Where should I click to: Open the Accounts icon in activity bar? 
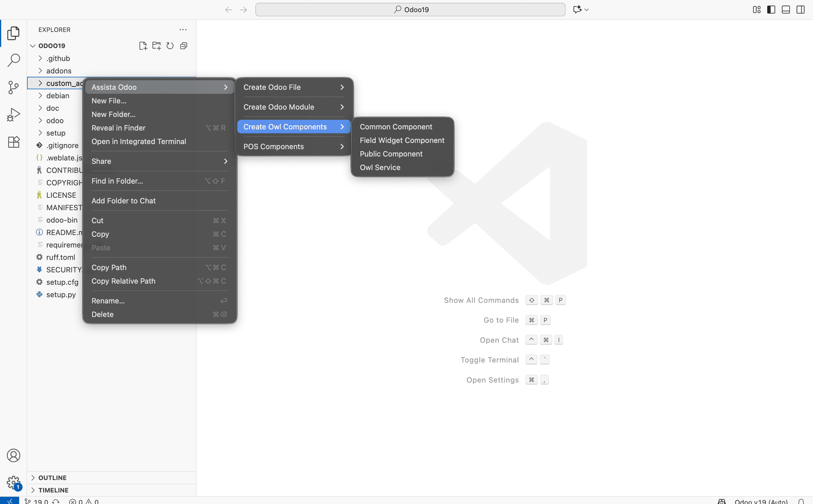(14, 456)
